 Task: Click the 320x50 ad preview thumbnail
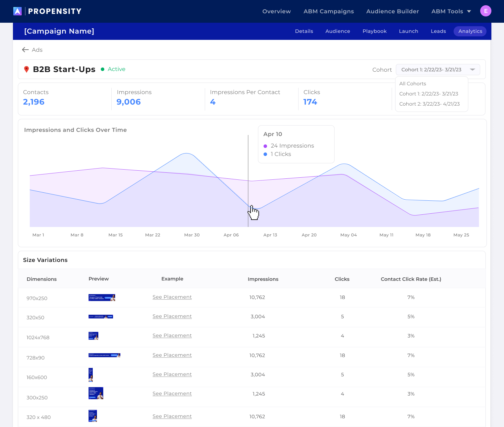point(101,316)
